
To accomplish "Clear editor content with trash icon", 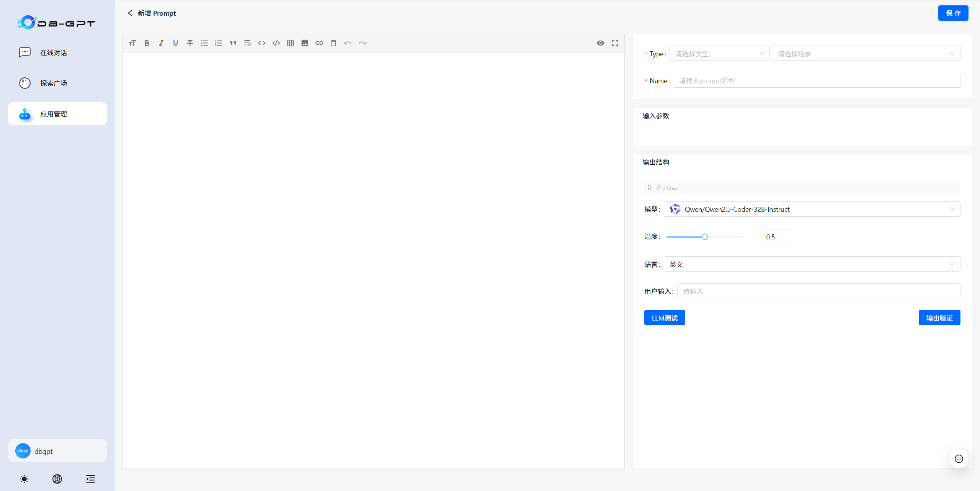I will click(333, 43).
